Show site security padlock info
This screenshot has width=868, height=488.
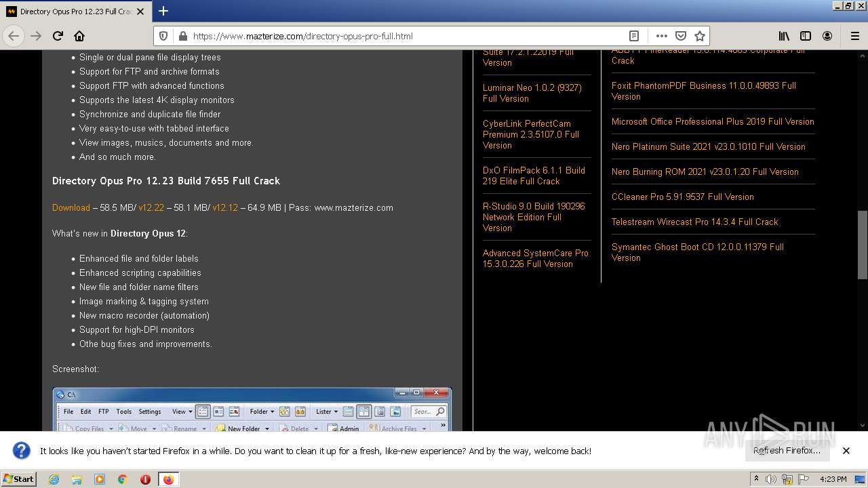(182, 36)
